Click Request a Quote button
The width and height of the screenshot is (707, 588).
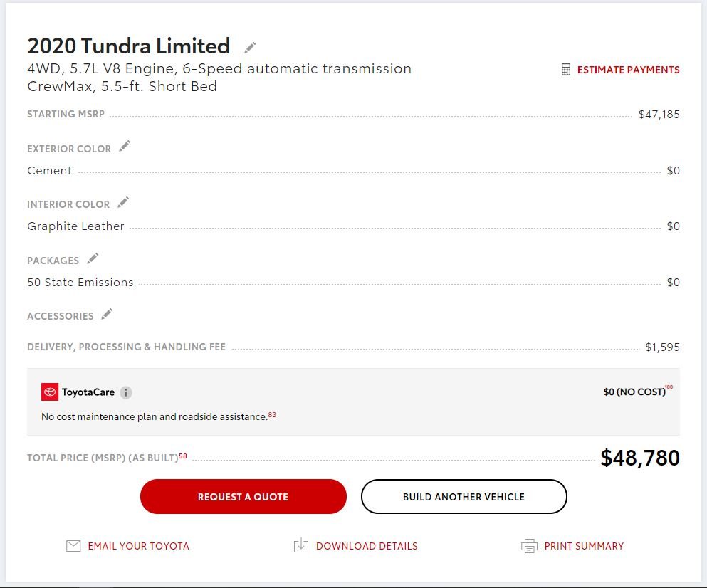[x=243, y=496]
